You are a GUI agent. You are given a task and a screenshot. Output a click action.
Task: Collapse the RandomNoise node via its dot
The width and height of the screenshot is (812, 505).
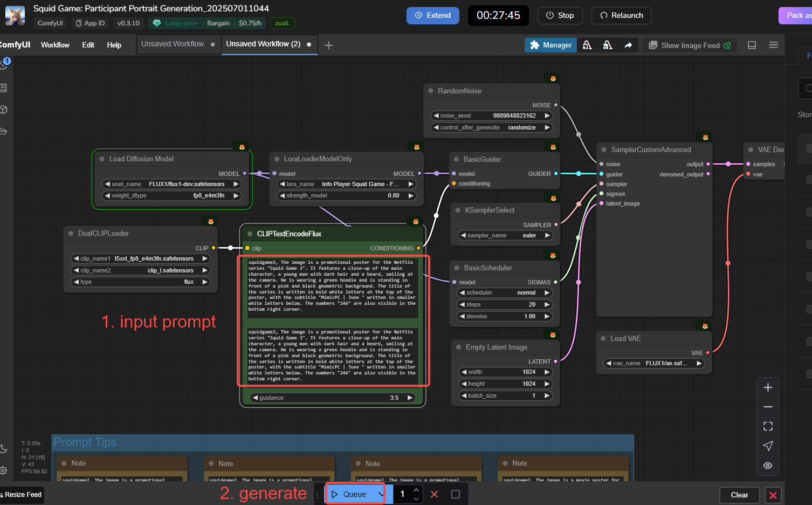431,91
